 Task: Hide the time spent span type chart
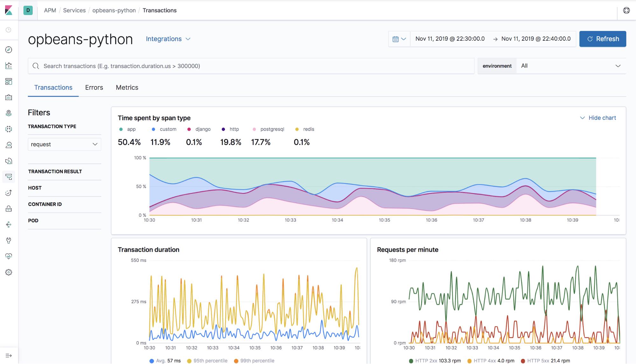coord(598,118)
